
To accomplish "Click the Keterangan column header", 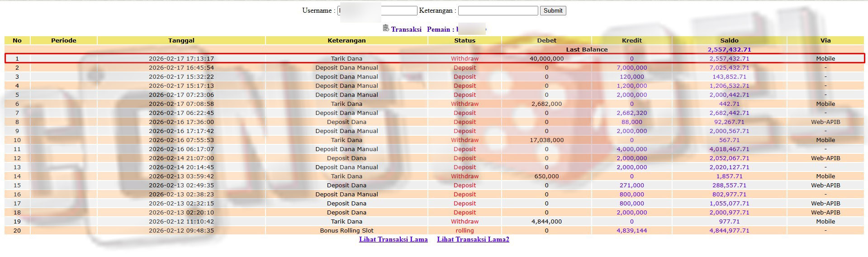I will pos(346,40).
